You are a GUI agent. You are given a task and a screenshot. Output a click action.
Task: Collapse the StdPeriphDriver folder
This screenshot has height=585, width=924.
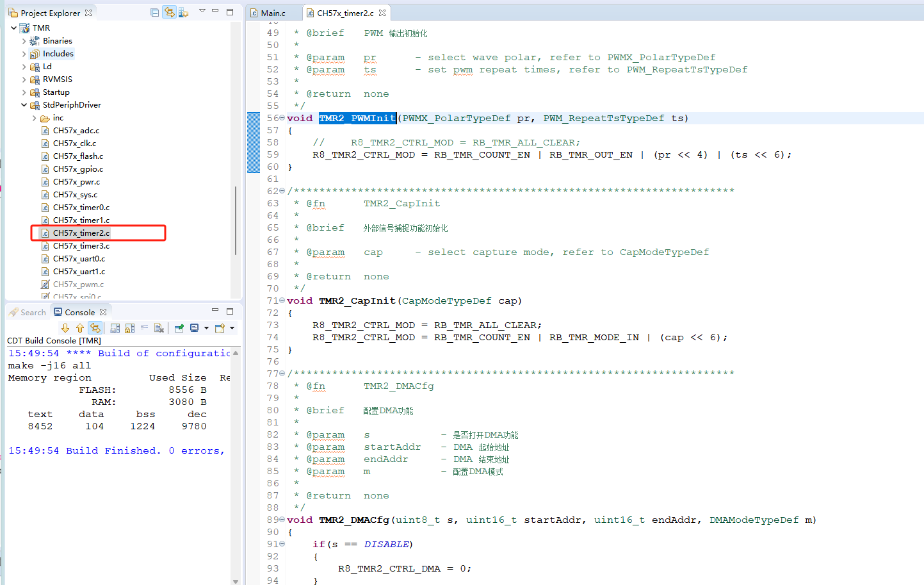click(x=24, y=105)
